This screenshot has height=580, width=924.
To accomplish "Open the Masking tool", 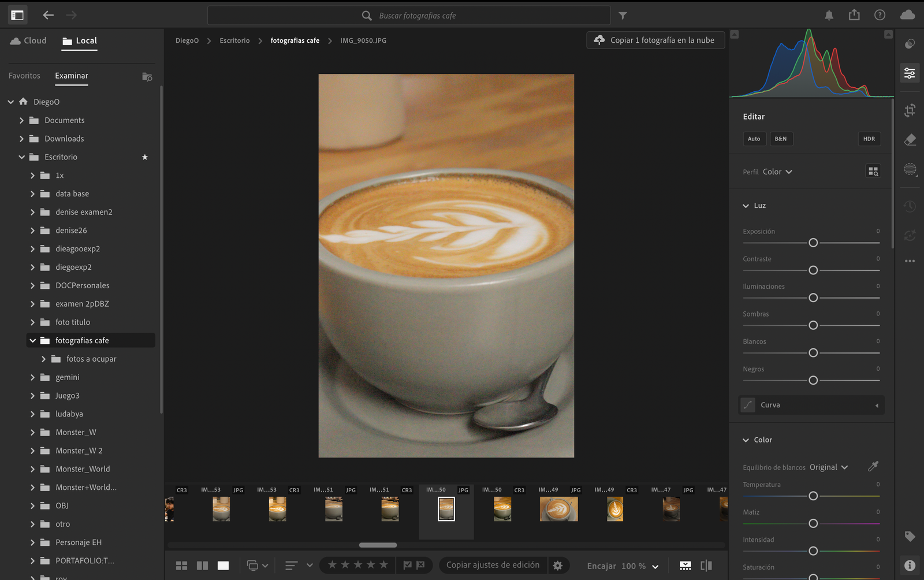I will 910,169.
